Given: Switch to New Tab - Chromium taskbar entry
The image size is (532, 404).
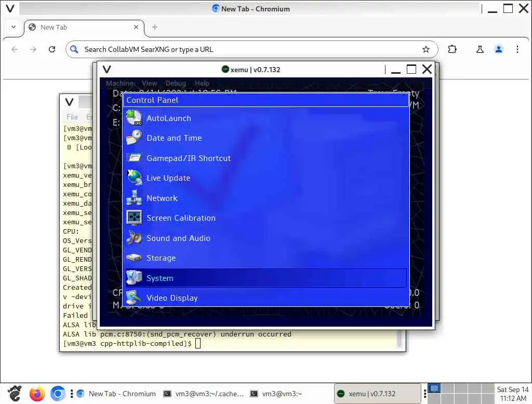Looking at the screenshot, I should click(116, 394).
